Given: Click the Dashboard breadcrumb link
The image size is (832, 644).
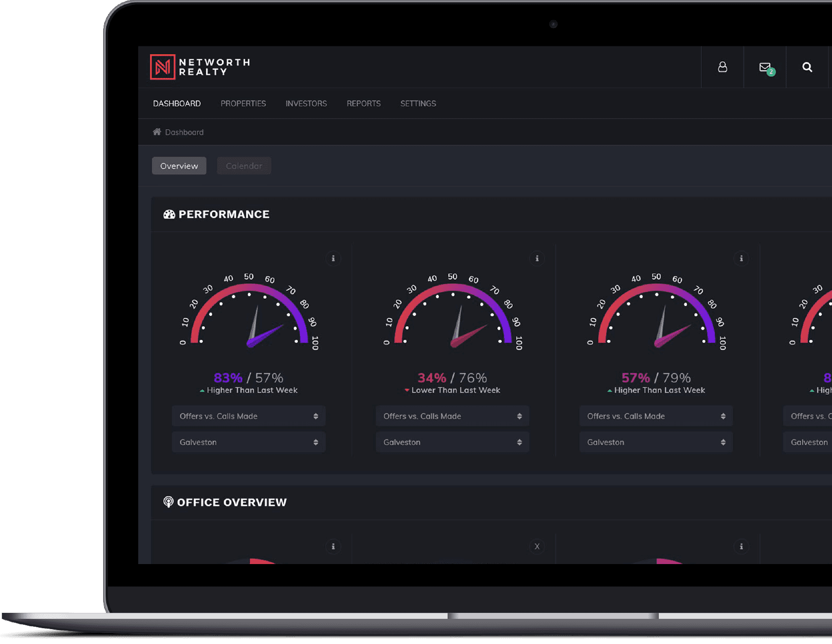Looking at the screenshot, I should coord(184,132).
